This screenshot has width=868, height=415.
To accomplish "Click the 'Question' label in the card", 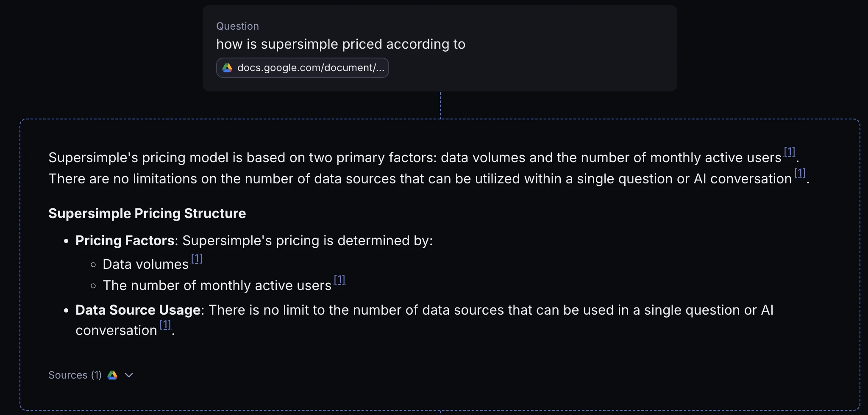I will tap(237, 26).
